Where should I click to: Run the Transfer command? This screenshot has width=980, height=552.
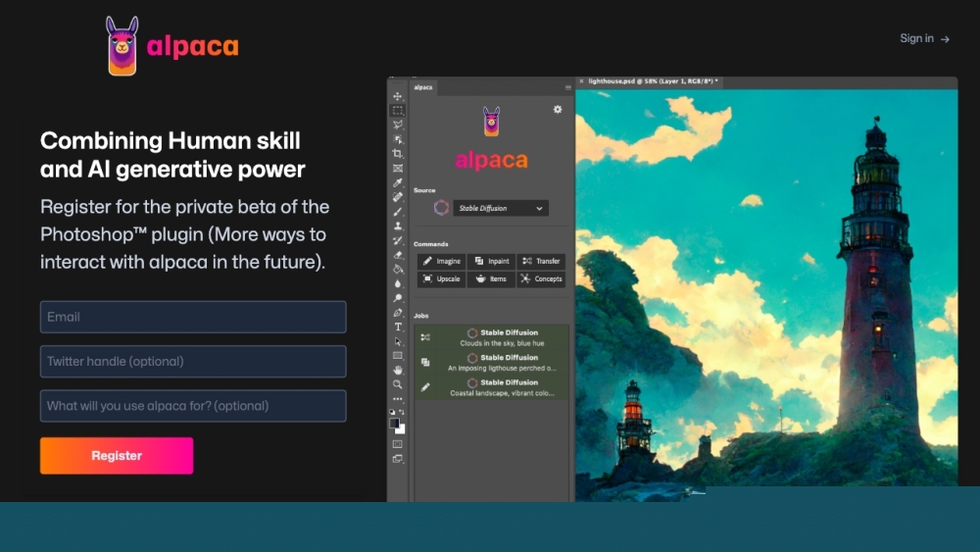(x=541, y=262)
